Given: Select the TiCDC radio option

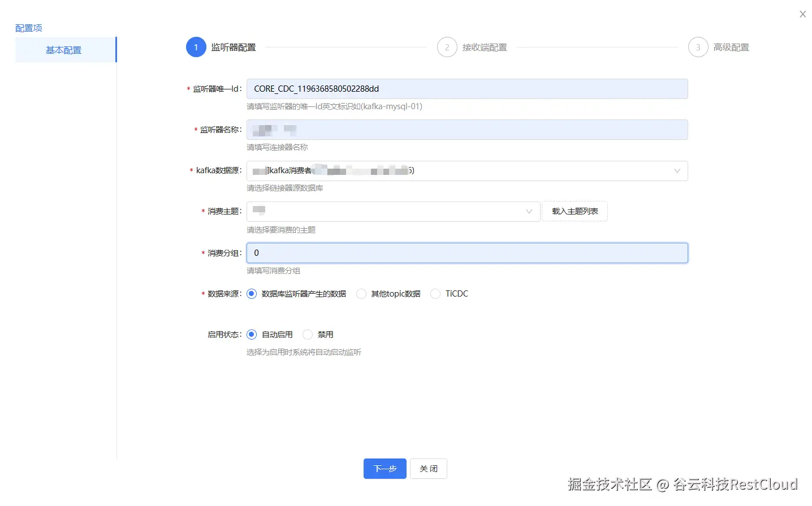Looking at the screenshot, I should pos(435,294).
